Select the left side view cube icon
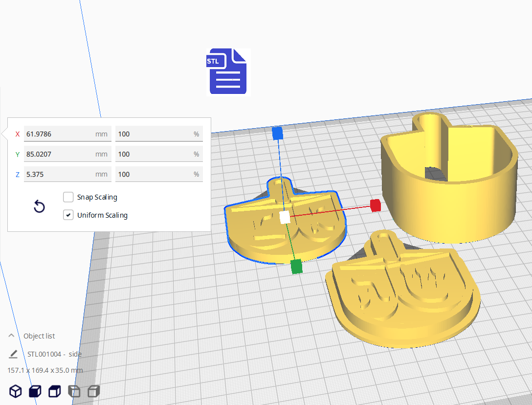This screenshot has width=532, height=405. click(74, 391)
